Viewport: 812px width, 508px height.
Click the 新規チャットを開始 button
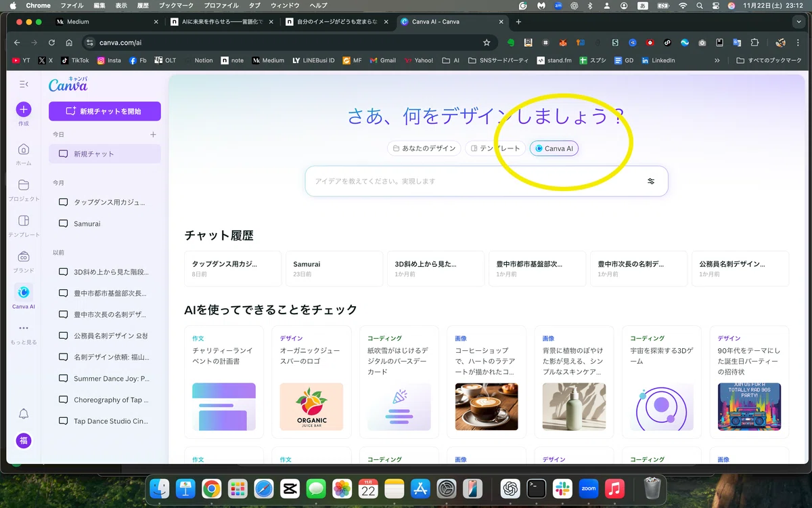point(104,111)
